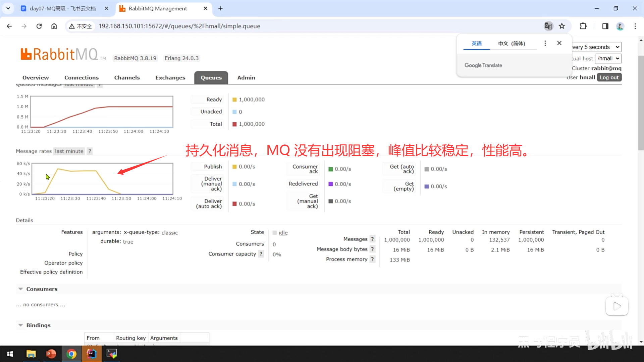The height and width of the screenshot is (362, 644).
Task: Open the virtual host /hmall dropdown
Action: [x=608, y=58]
